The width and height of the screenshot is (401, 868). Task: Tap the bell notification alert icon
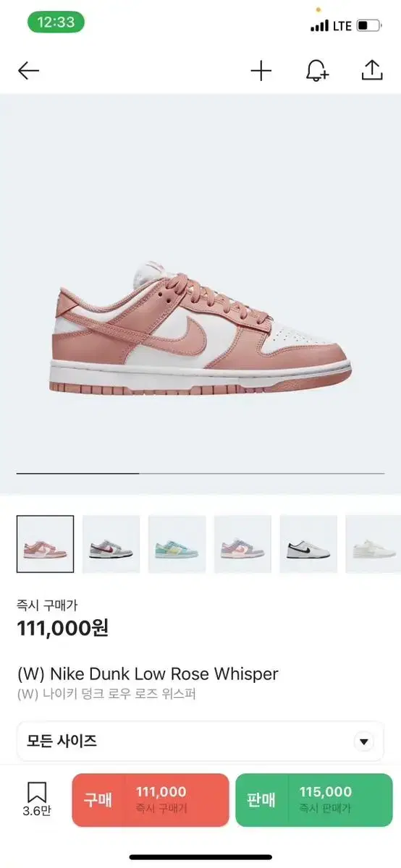click(x=316, y=70)
